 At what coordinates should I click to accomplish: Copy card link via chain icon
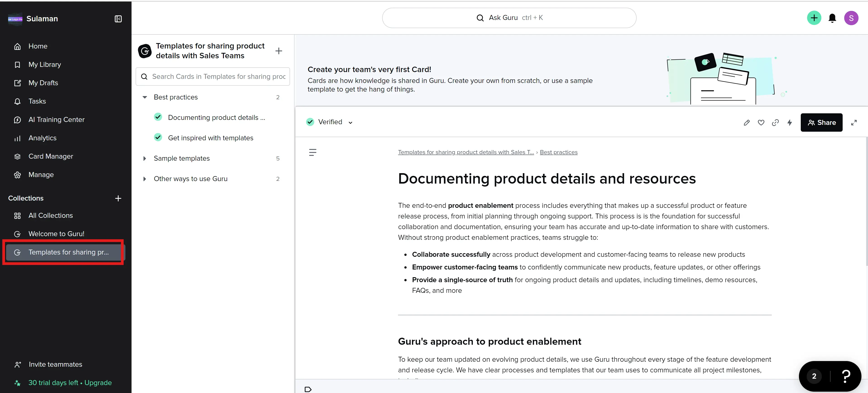(775, 122)
